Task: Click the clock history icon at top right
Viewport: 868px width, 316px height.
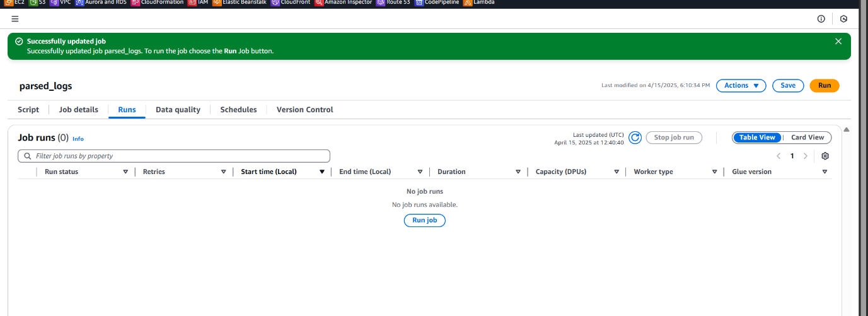Action: pos(844,19)
